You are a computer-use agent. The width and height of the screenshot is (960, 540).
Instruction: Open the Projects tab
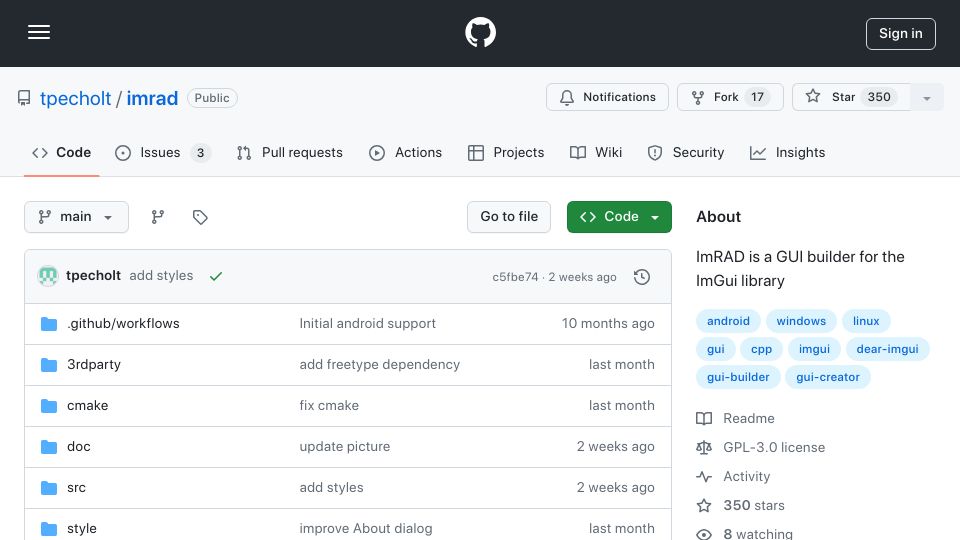506,152
